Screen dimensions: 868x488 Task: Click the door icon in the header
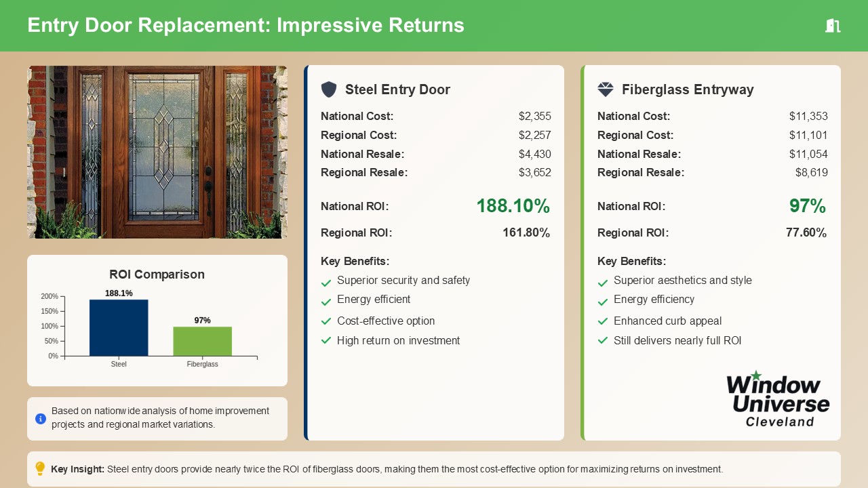(833, 26)
